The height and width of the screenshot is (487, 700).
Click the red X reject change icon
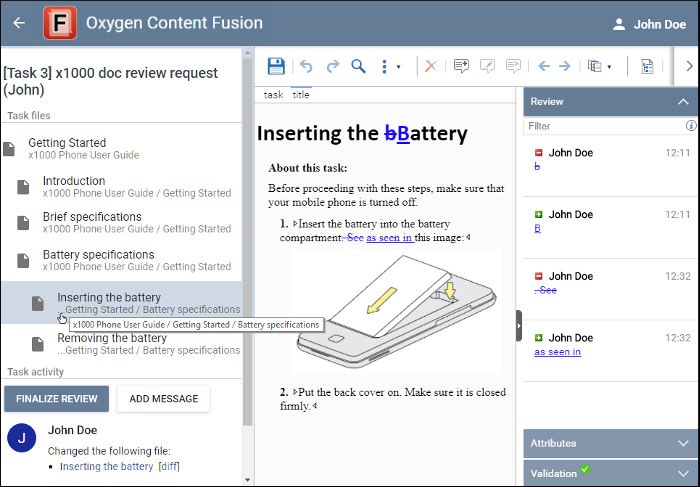tap(431, 67)
